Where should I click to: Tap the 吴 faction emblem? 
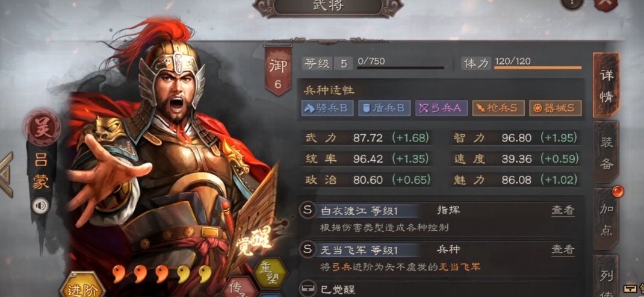point(42,128)
